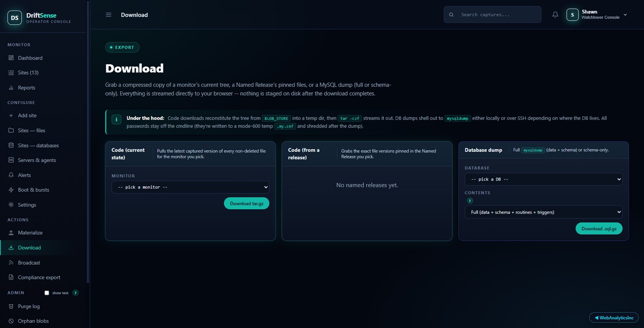Click the Reports bar-chart icon
Image resolution: width=644 pixels, height=328 pixels.
[x=11, y=88]
